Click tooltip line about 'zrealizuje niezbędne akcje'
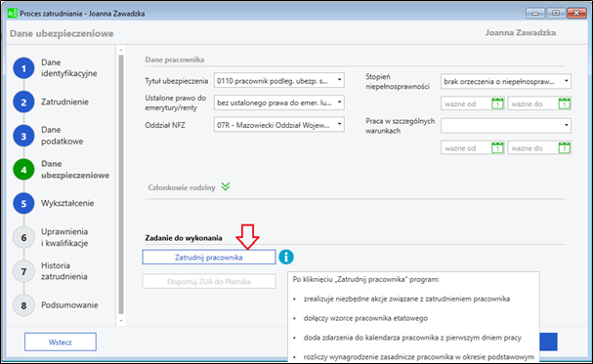 point(406,299)
